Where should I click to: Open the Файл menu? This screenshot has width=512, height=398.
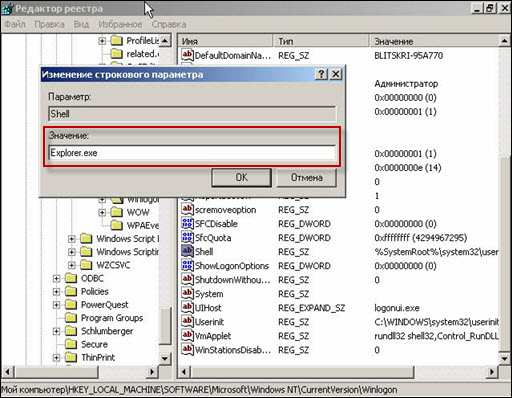click(15, 24)
